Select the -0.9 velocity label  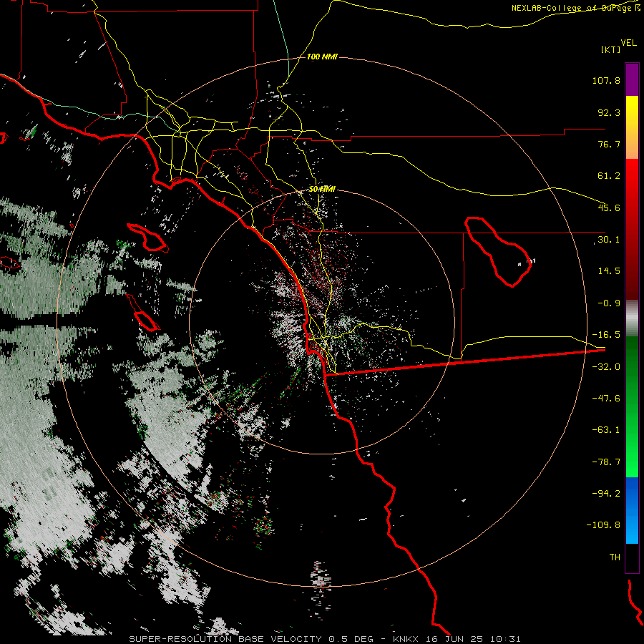(609, 303)
